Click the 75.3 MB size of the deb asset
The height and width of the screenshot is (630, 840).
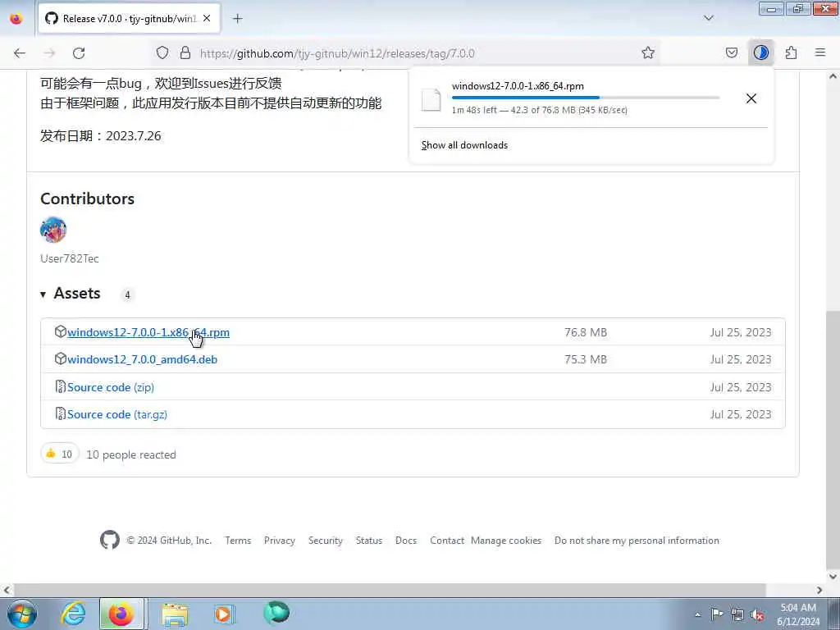click(x=586, y=360)
